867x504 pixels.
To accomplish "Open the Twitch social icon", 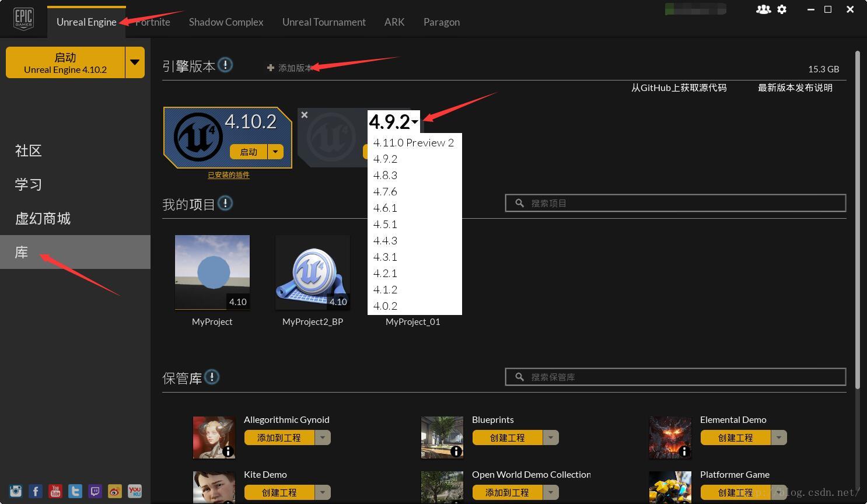I will [95, 491].
